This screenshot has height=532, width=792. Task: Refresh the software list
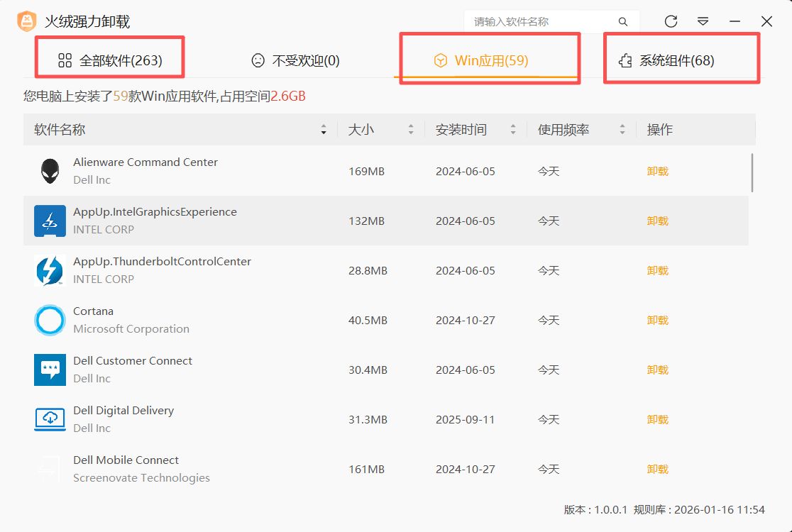click(x=671, y=21)
